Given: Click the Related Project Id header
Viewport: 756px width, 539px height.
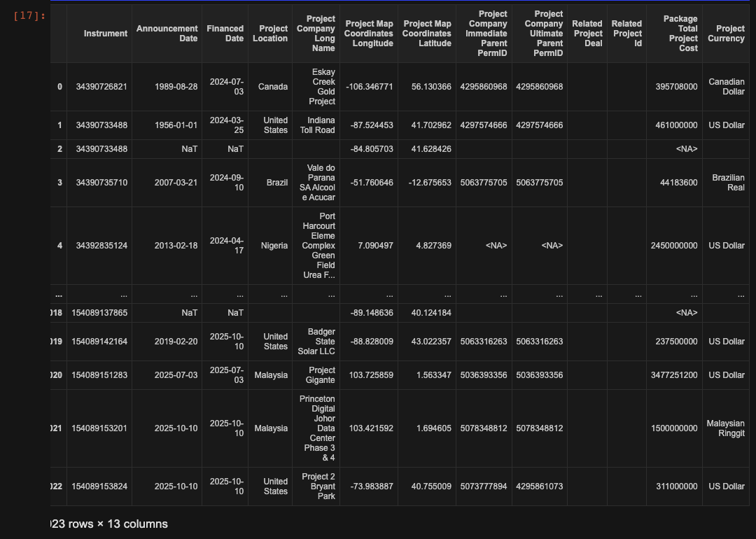Looking at the screenshot, I should 626,34.
